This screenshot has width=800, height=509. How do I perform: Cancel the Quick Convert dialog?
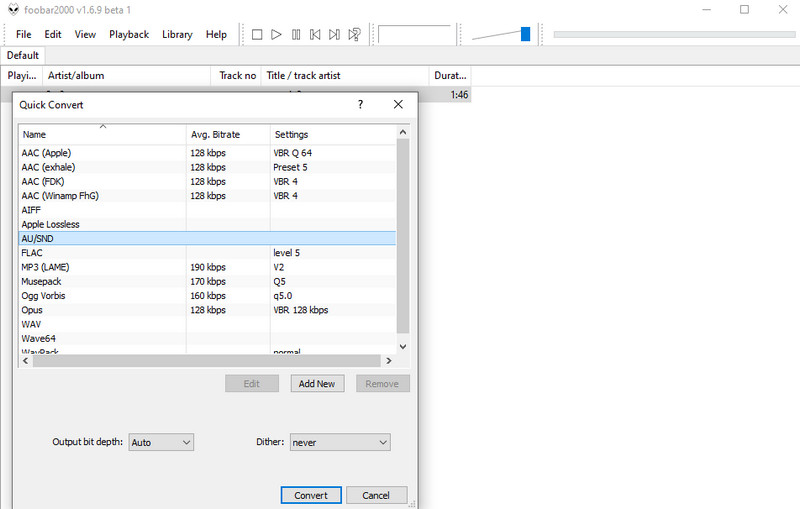pos(376,495)
